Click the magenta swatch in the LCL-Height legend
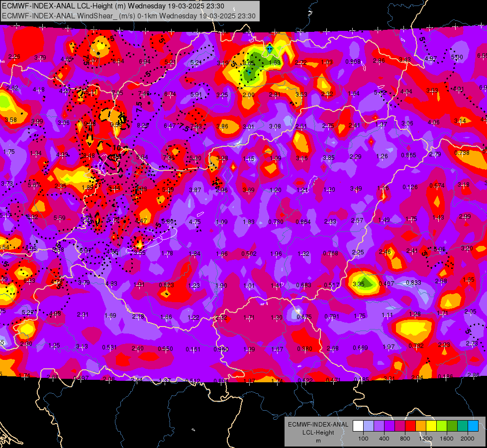The image size is (487, 448). (400, 426)
